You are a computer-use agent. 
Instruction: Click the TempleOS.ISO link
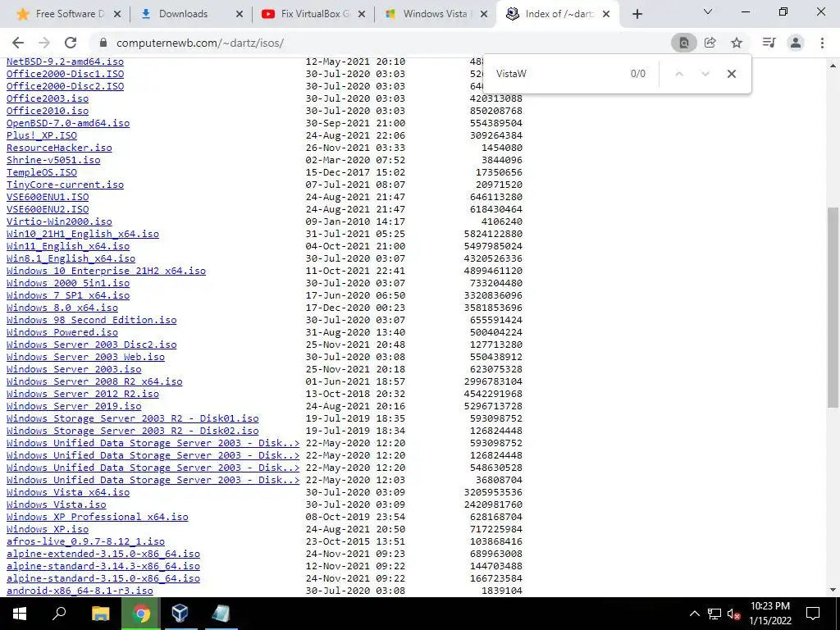(42, 172)
